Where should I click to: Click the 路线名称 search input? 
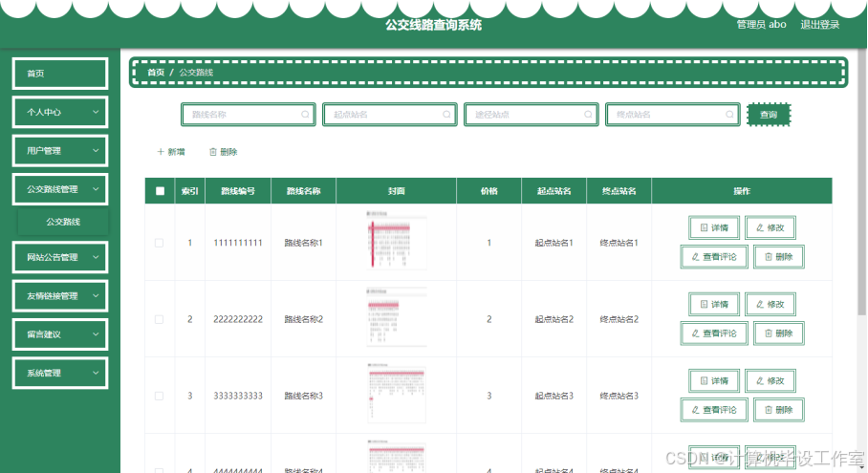[x=248, y=115]
